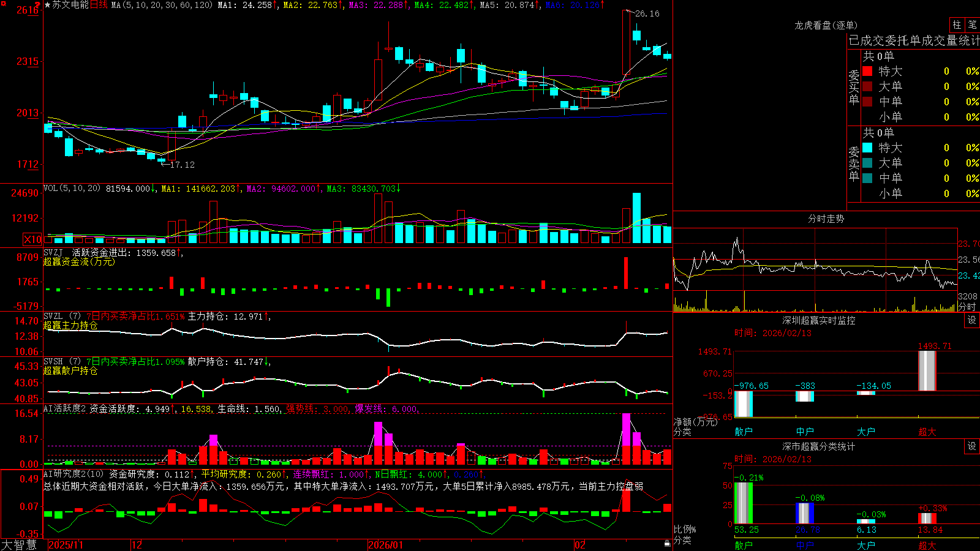
Task: Click the red question mark help icon
Action: click(38, 4)
